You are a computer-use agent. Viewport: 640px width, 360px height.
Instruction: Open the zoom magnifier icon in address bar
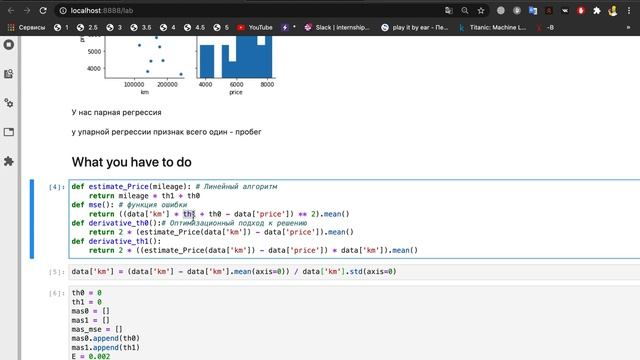(x=465, y=11)
